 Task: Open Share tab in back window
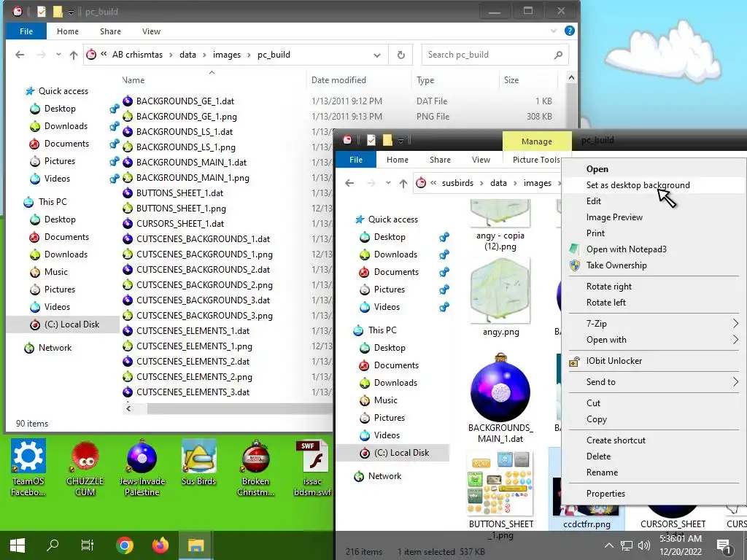pyautogui.click(x=110, y=31)
